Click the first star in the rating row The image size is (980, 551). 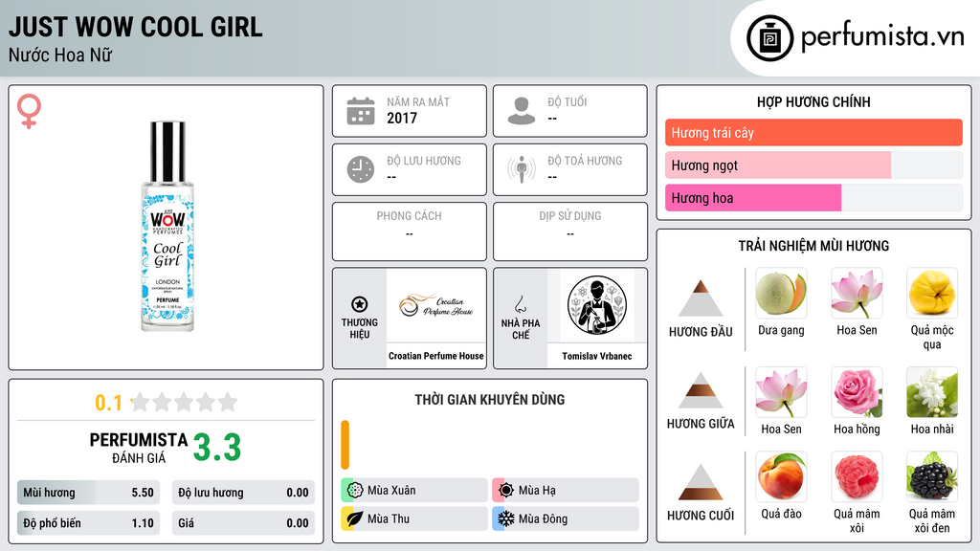(141, 402)
